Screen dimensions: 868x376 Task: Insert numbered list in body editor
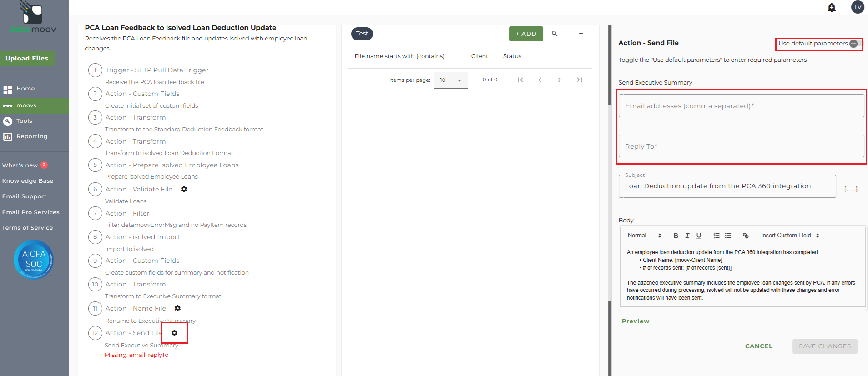[x=717, y=236]
